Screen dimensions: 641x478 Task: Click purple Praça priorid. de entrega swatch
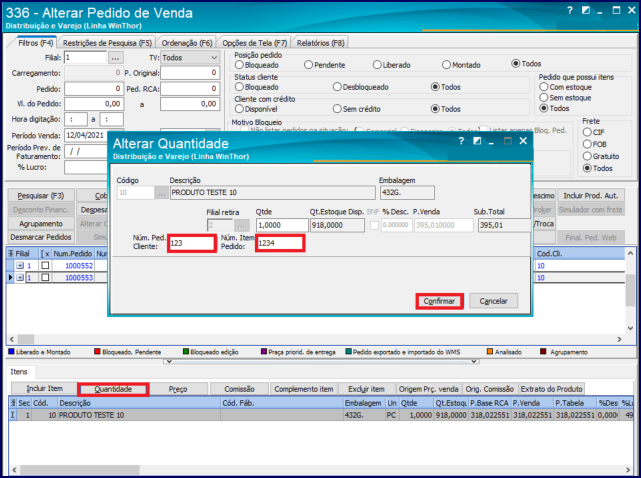click(264, 352)
